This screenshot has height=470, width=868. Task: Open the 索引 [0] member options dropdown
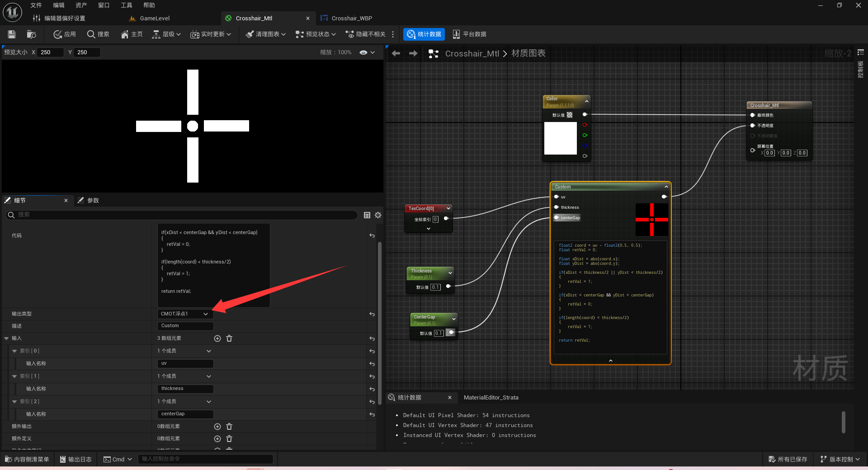tap(209, 351)
